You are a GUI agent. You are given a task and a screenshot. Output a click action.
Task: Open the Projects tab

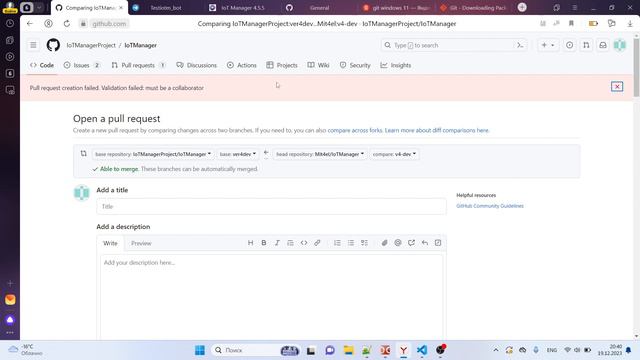click(x=282, y=65)
